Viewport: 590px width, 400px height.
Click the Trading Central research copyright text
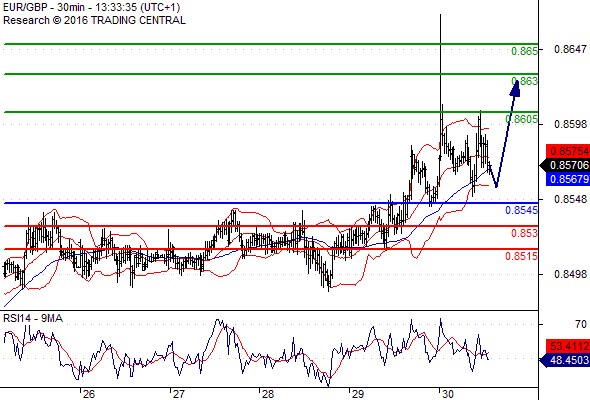coord(94,20)
